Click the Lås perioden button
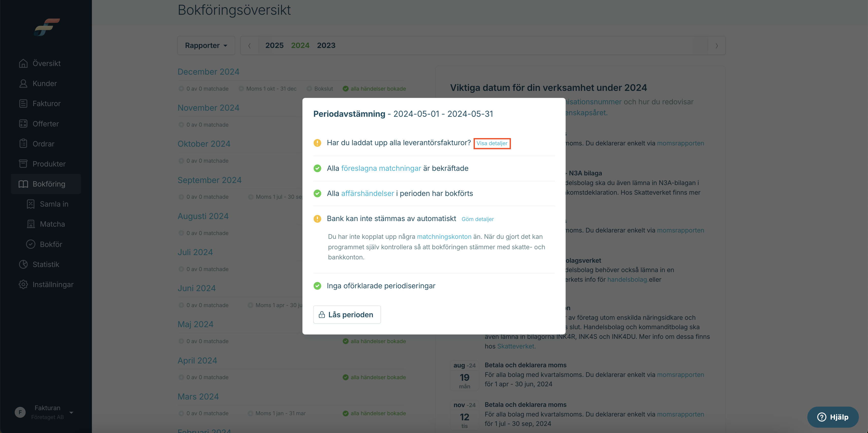 [347, 315]
